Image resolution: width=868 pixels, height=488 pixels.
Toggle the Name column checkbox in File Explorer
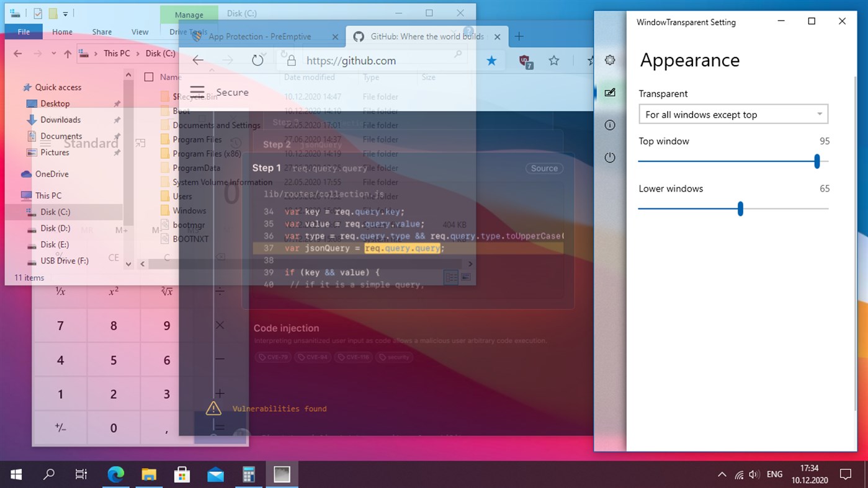(148, 77)
